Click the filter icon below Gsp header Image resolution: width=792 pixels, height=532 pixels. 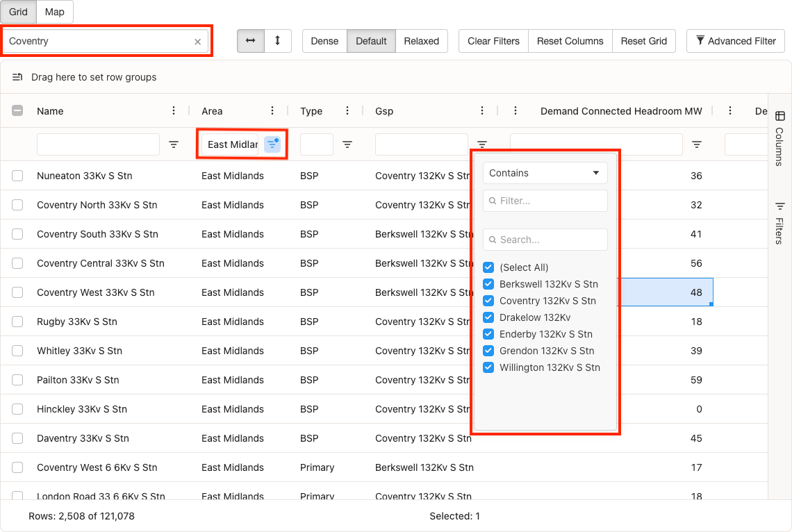tap(482, 144)
